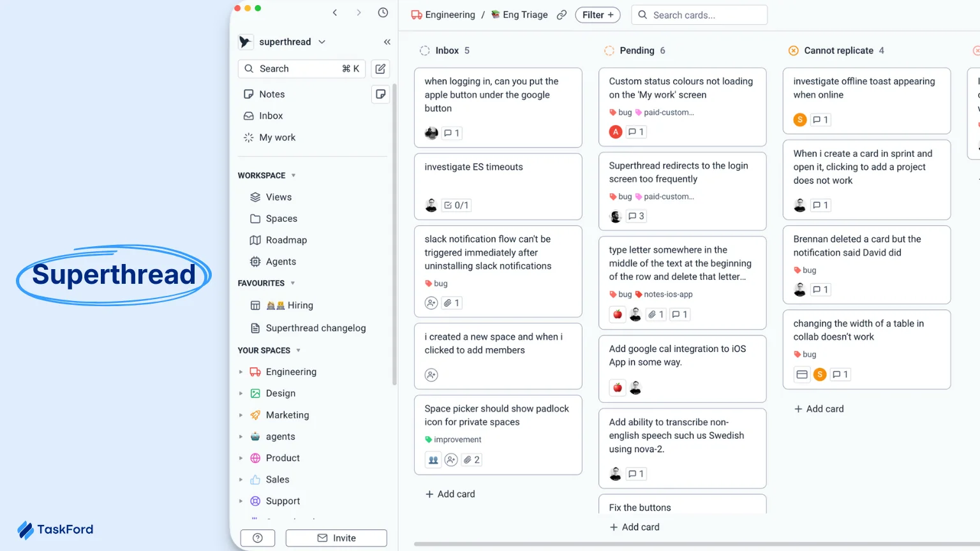Click the history clock icon
980x551 pixels.
(383, 13)
